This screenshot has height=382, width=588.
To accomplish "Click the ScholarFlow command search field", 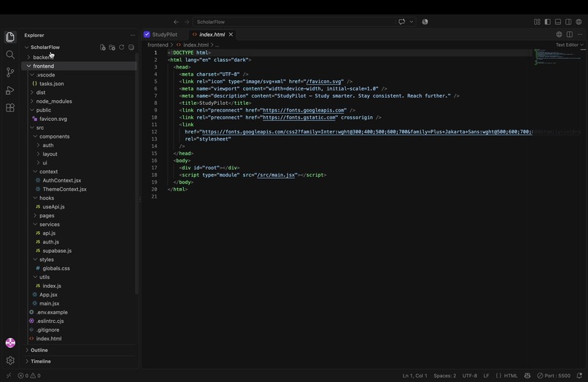I will pos(293,22).
